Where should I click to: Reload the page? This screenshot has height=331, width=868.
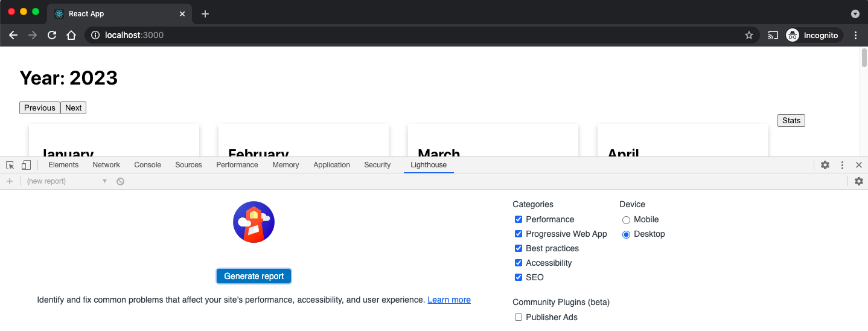52,35
